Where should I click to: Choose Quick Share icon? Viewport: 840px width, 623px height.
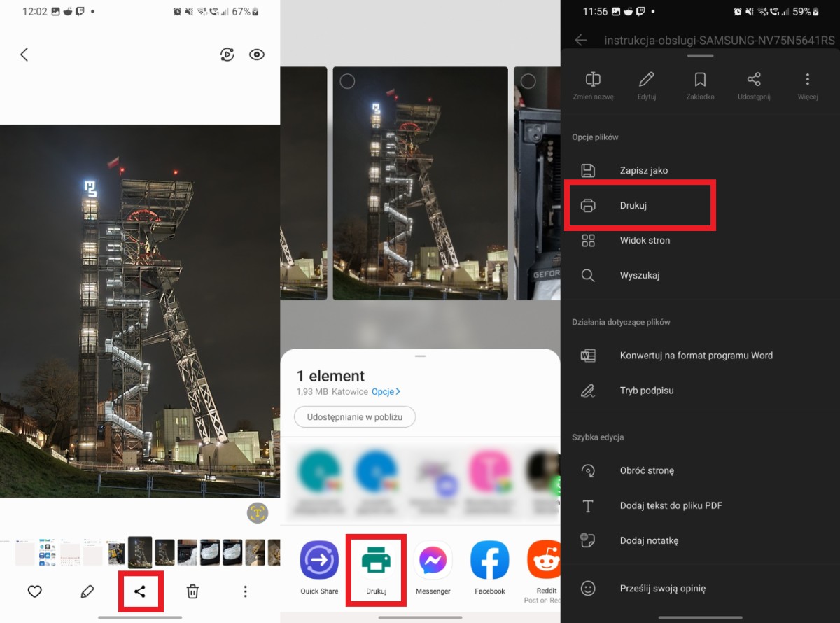coord(319,561)
